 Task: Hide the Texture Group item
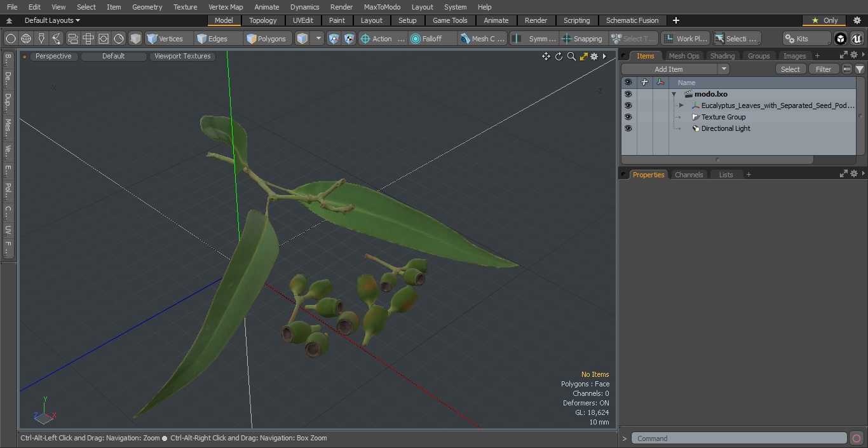628,117
